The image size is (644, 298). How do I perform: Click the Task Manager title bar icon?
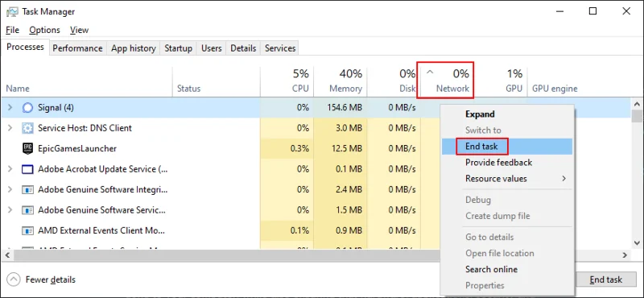(x=12, y=12)
